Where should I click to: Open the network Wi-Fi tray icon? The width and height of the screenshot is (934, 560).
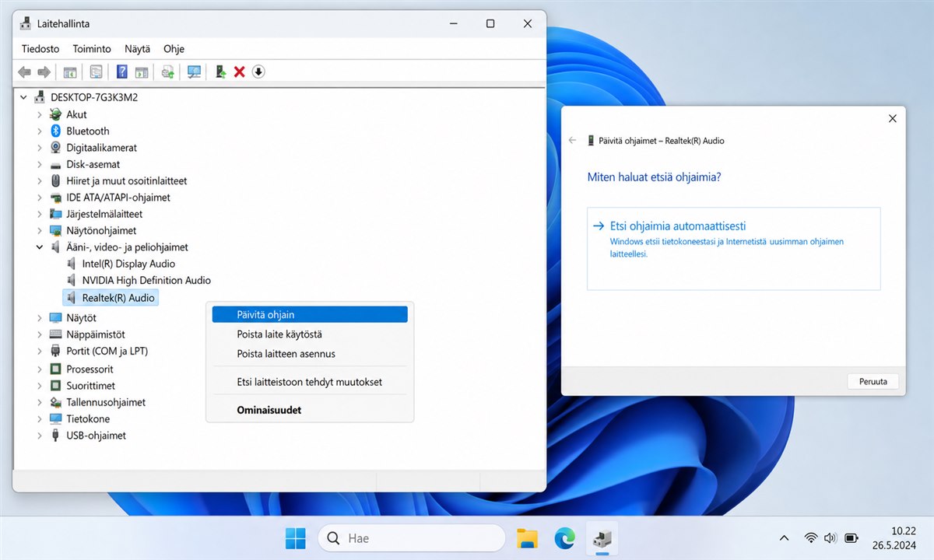(811, 537)
